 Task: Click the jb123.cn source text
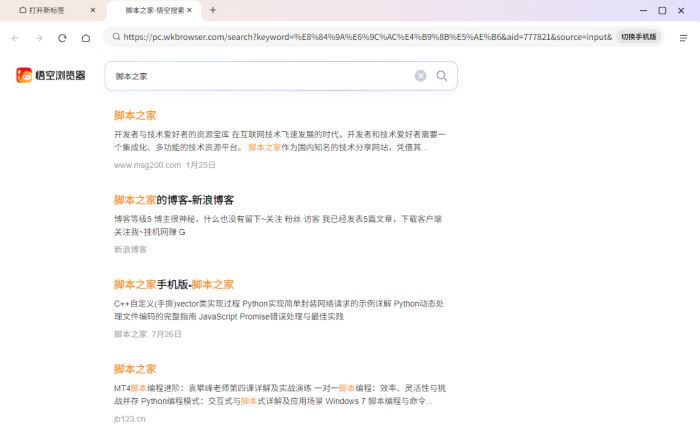(129, 419)
